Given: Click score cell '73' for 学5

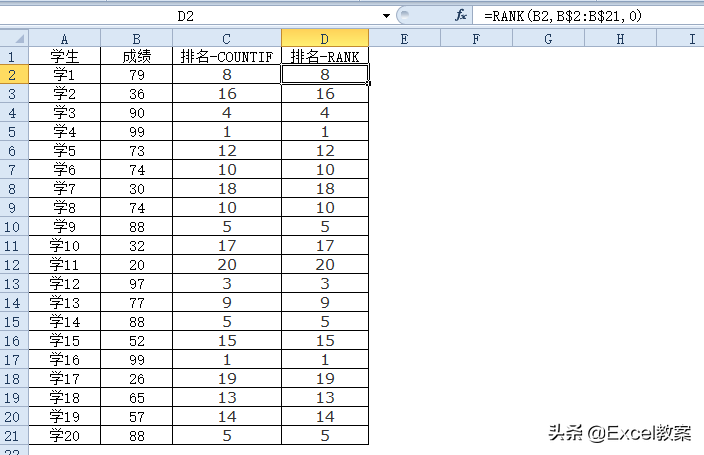Looking at the screenshot, I should pos(136,150).
